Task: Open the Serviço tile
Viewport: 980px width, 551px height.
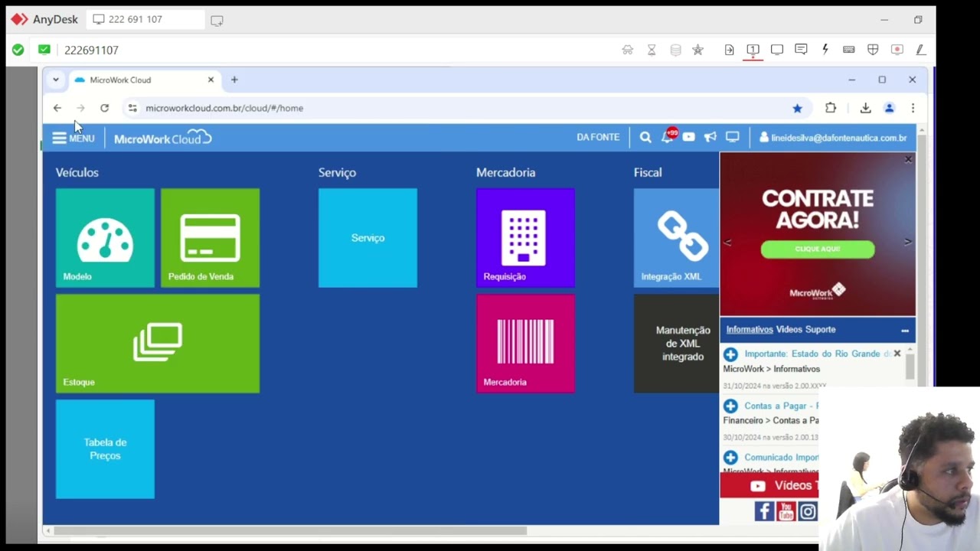Action: [x=368, y=238]
